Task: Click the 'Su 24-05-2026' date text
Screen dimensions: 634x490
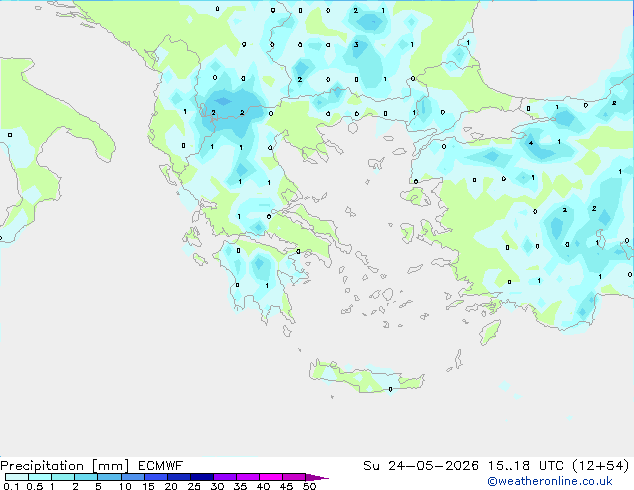Action: click(421, 466)
